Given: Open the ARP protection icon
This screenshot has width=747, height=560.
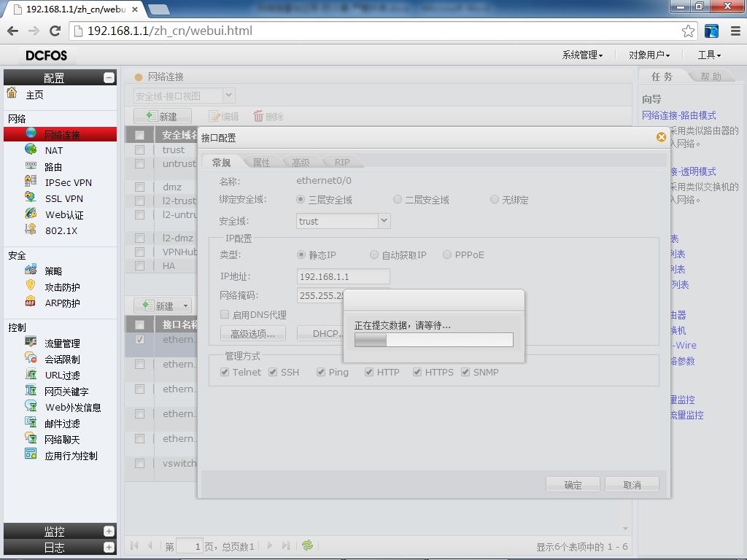Looking at the screenshot, I should [31, 302].
